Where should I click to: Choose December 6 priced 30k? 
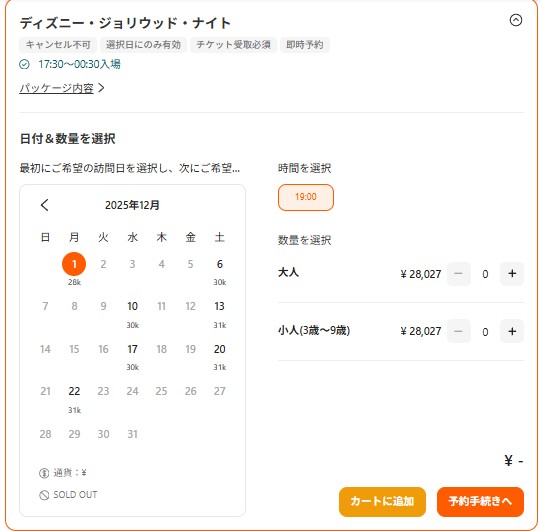tap(219, 271)
